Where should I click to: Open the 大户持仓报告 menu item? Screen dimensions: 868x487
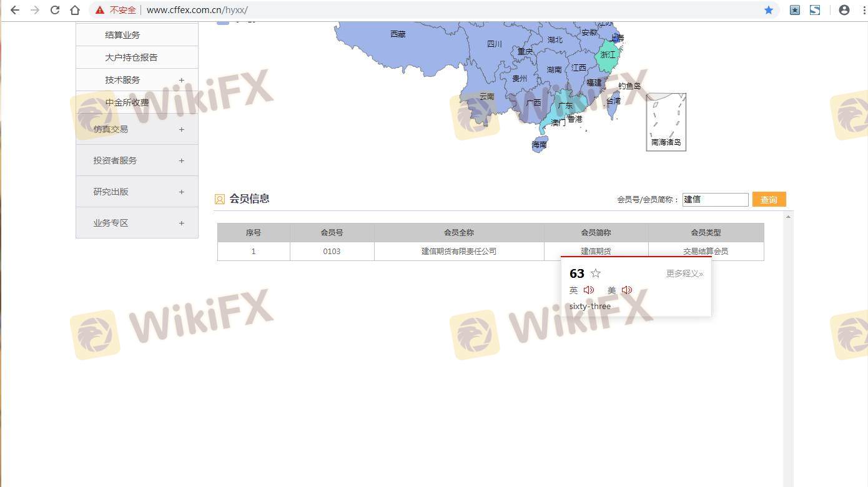coord(131,57)
